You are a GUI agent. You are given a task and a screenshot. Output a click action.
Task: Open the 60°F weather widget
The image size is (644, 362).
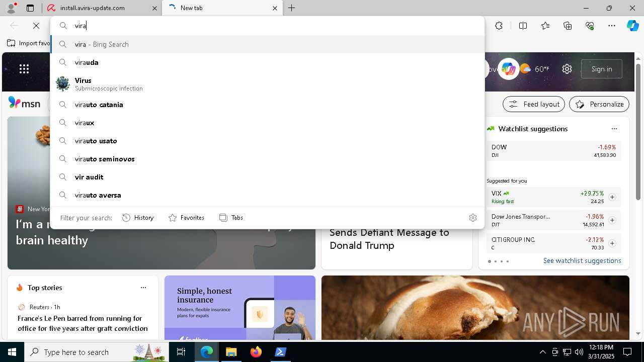coord(535,69)
